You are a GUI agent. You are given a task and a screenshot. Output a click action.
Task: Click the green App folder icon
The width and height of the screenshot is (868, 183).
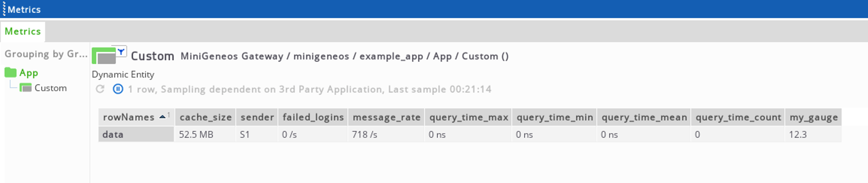[x=11, y=73]
